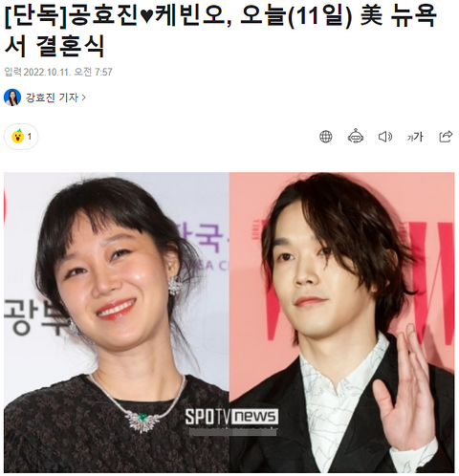Click the 입력 label before the date

point(12,72)
